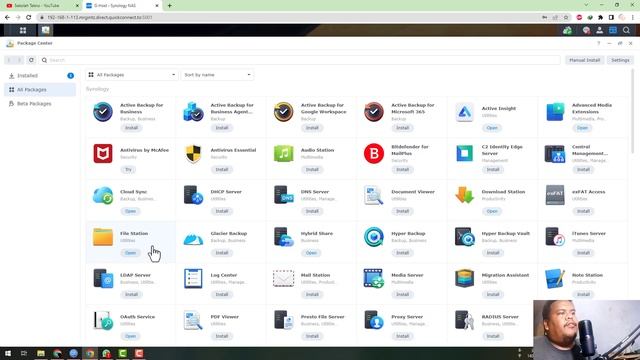Viewport: 640px width, 360px height.
Task: Click Open under File Station
Action: click(x=131, y=253)
